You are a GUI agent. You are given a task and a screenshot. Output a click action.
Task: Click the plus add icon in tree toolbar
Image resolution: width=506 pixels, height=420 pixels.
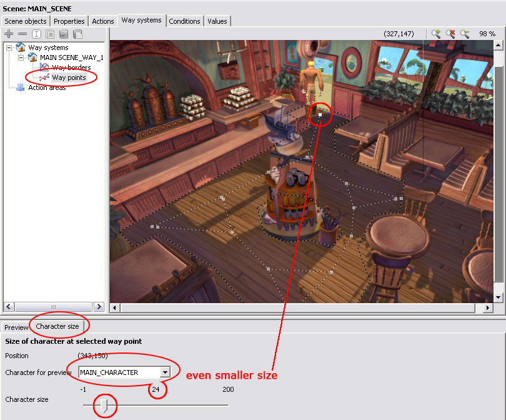[x=9, y=34]
